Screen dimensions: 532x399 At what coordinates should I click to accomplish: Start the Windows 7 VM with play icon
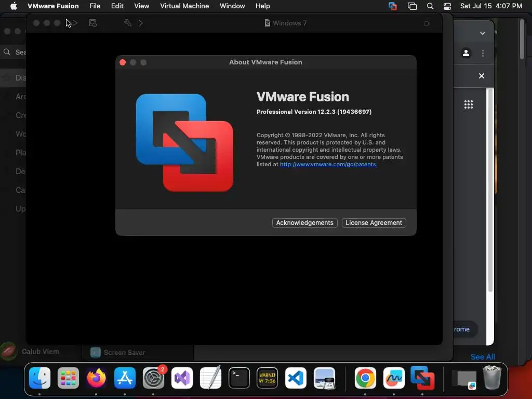(x=75, y=23)
